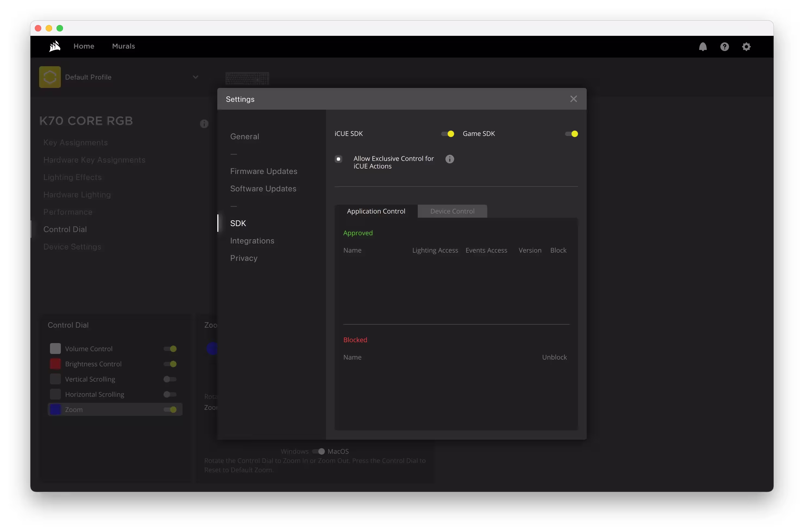Flip the Windows/MacOS switch
Viewport: 804px width, 532px height.
coord(318,451)
